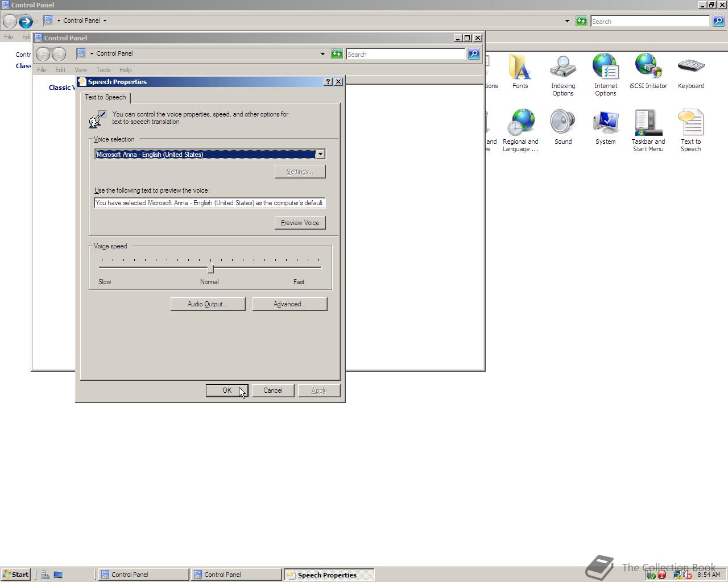Click back arrow in back Control Panel window
728x582 pixels.
(x=10, y=22)
